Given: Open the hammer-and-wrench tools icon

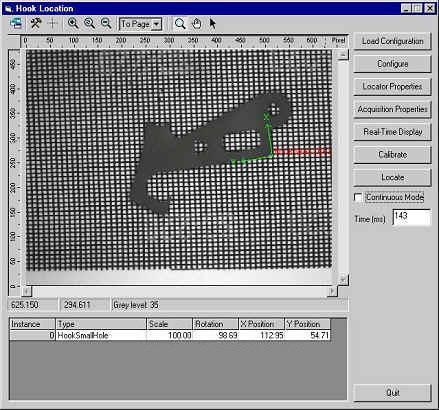Looking at the screenshot, I should [36, 23].
